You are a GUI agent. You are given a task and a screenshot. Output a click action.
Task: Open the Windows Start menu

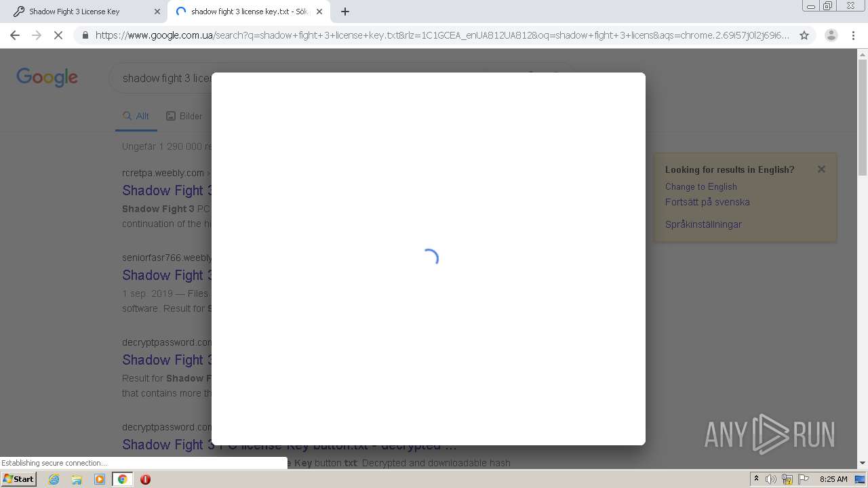19,479
